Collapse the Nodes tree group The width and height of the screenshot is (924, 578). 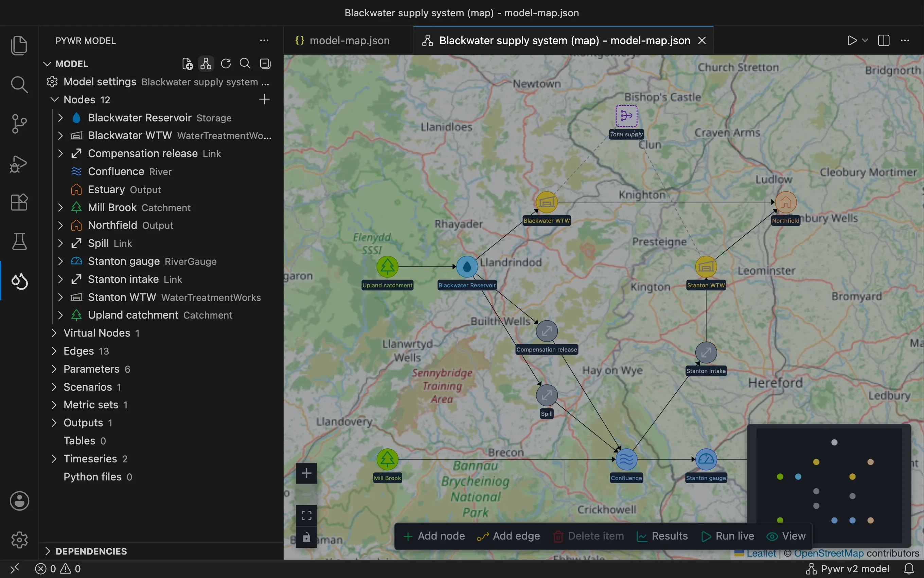[x=55, y=99]
